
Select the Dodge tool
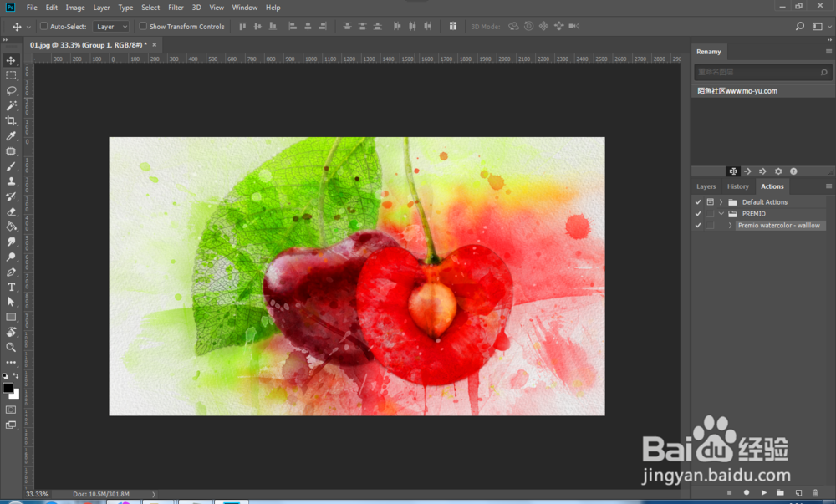11,257
